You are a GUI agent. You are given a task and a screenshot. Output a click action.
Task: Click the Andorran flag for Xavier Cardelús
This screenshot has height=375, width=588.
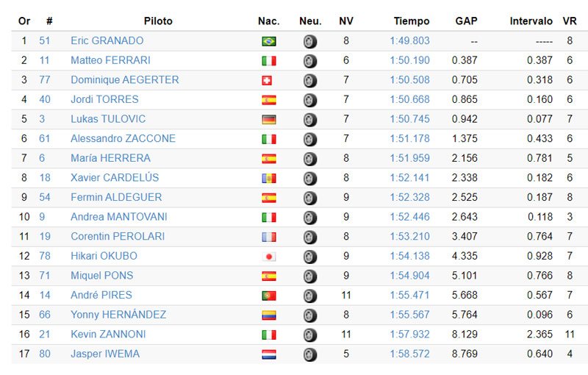[x=269, y=178]
